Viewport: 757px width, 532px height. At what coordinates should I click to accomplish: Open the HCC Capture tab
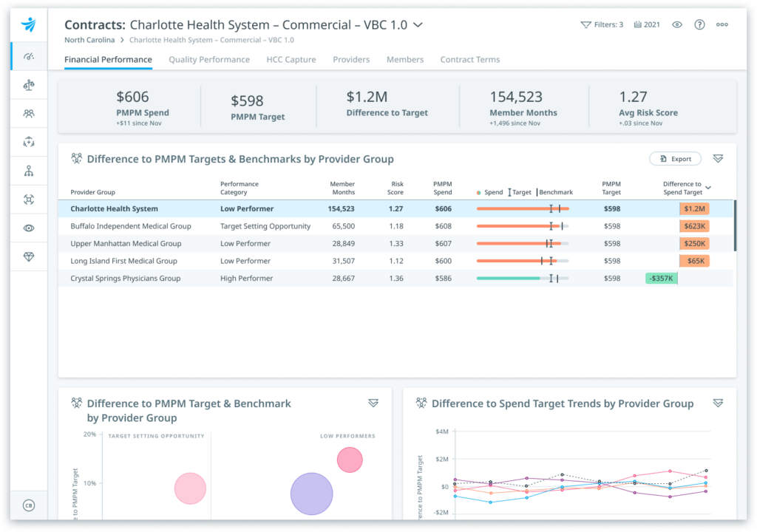pyautogui.click(x=291, y=59)
